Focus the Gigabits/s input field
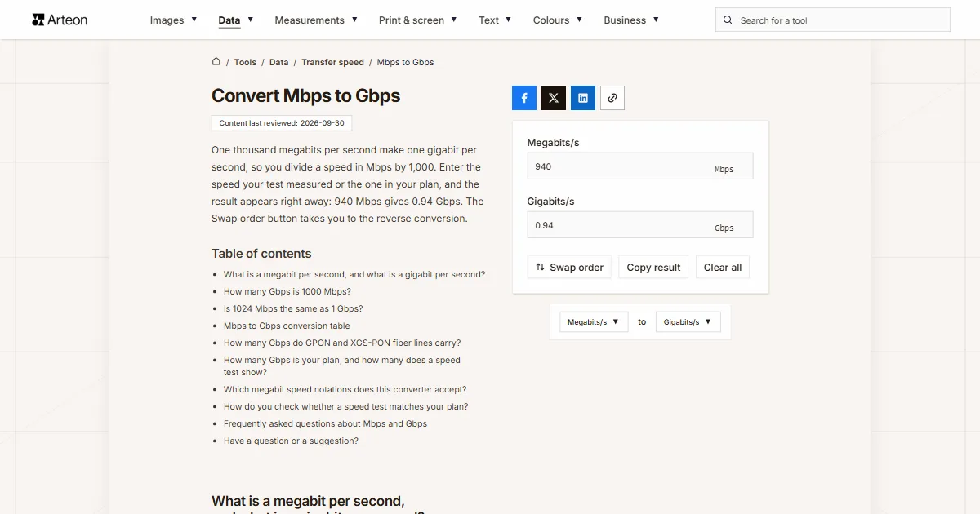Image resolution: width=980 pixels, height=514 pixels. point(640,224)
